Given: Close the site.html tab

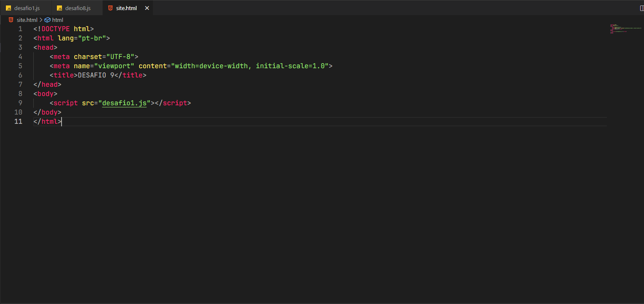Looking at the screenshot, I should click(x=147, y=8).
